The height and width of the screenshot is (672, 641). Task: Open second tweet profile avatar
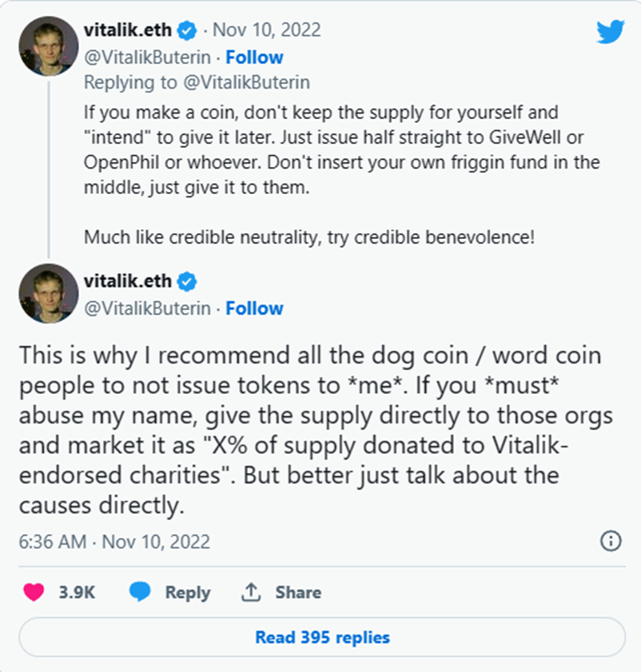coord(48,293)
